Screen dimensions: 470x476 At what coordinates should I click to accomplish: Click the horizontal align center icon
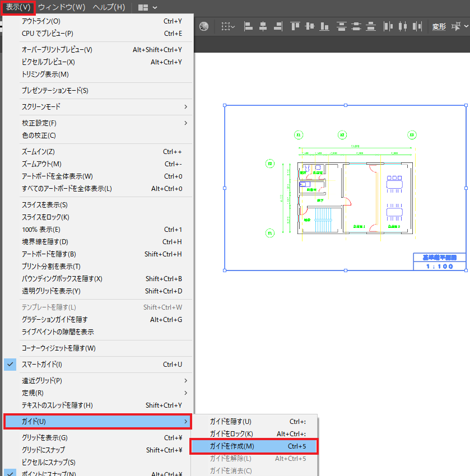pyautogui.click(x=263, y=26)
